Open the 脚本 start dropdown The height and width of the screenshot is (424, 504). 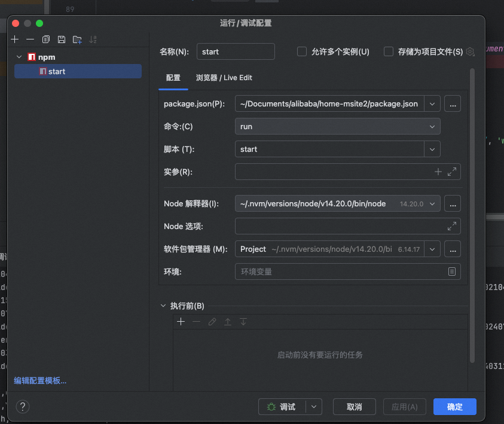click(x=432, y=149)
